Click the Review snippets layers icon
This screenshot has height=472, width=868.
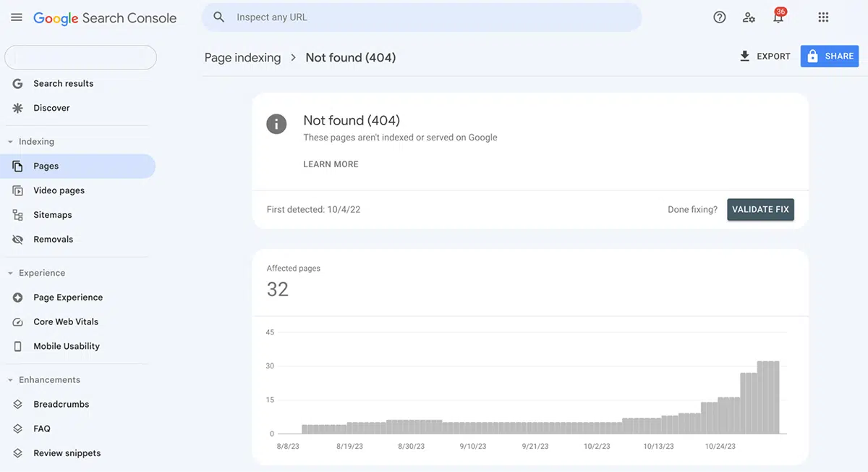[x=18, y=454]
